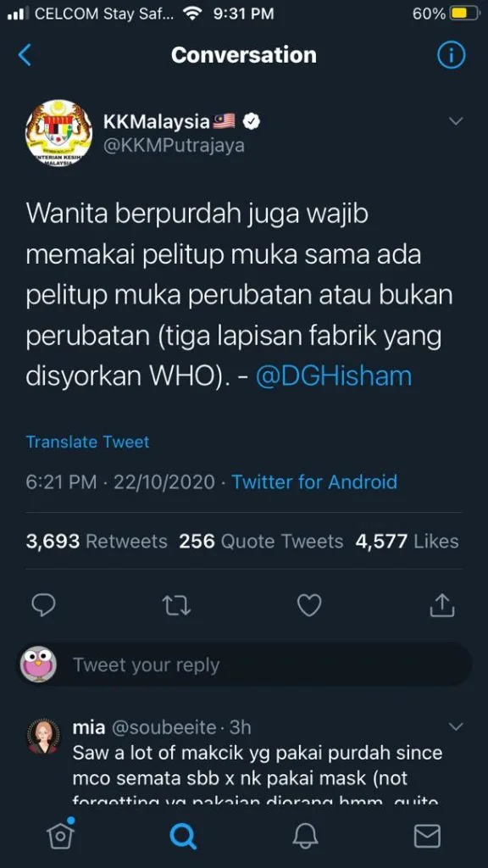
Task: Open the Notifications bell tab
Action: point(305,836)
